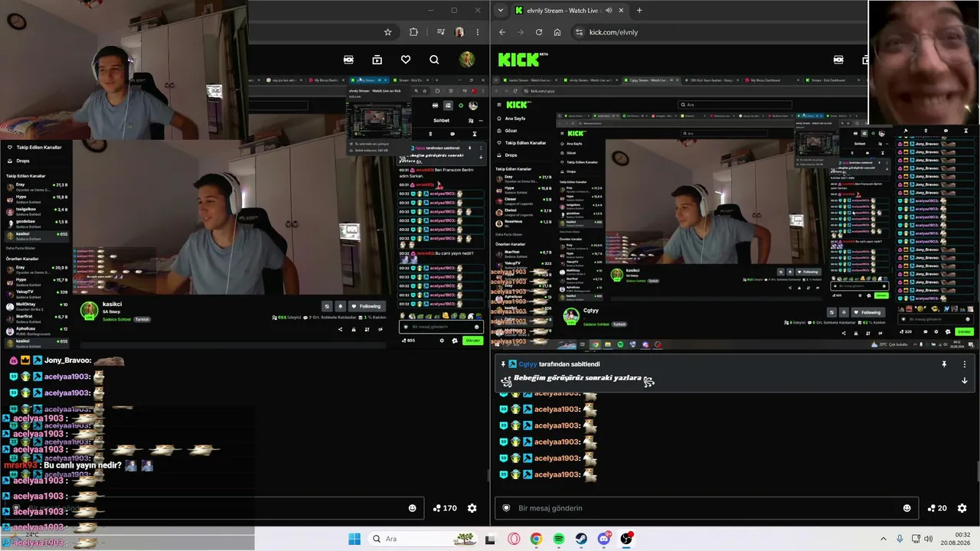Open Kick search in left window header

434,60
